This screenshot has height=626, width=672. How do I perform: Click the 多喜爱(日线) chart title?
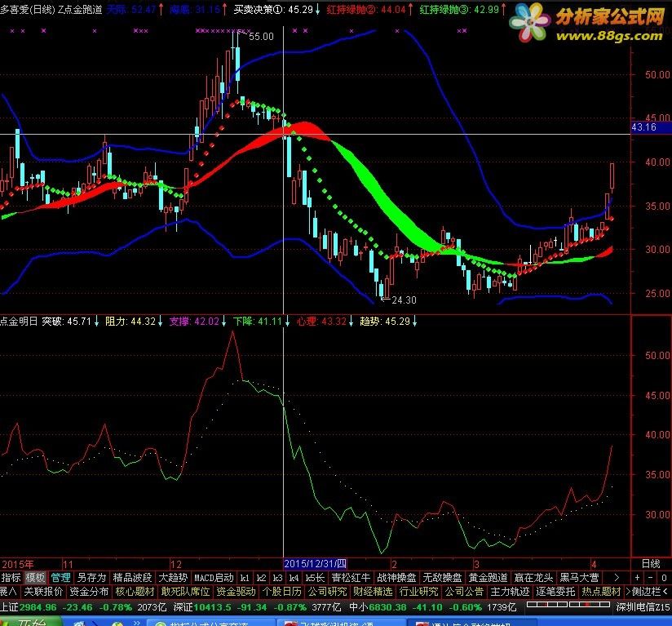[x=28, y=9]
